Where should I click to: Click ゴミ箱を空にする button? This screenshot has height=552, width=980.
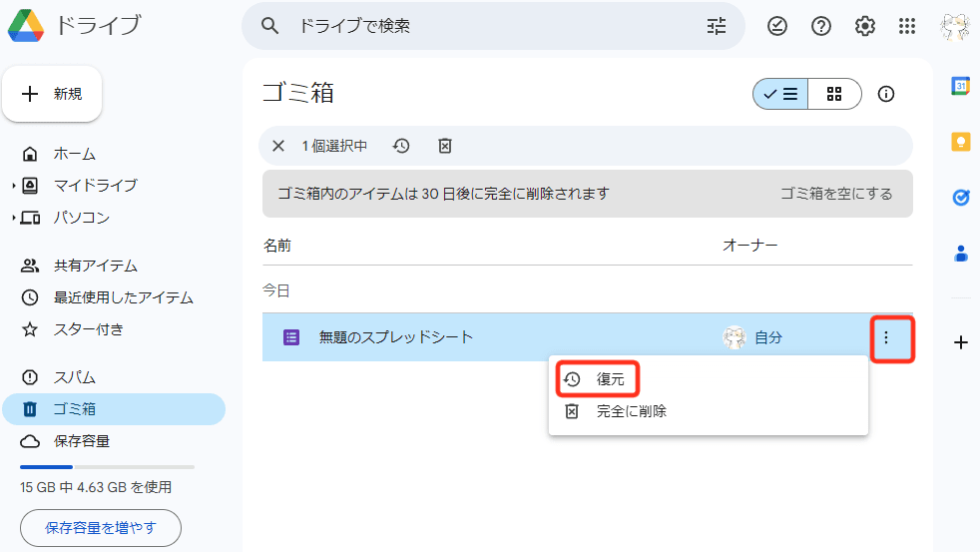(x=835, y=194)
